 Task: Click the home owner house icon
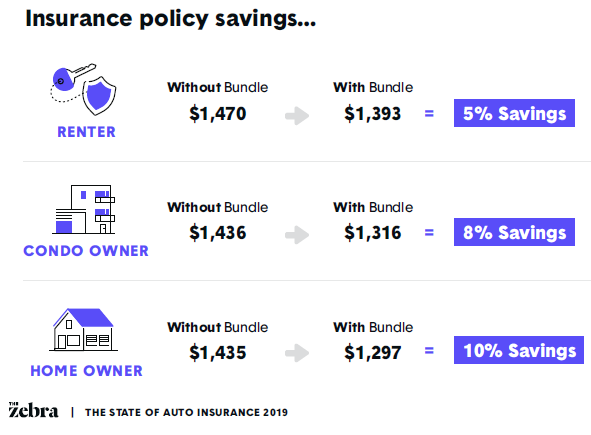coord(83,330)
